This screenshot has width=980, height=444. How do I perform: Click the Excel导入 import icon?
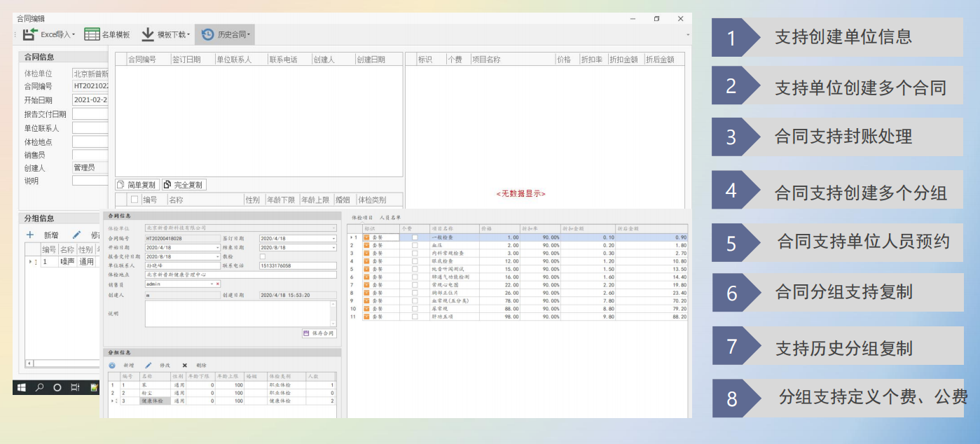[x=30, y=34]
